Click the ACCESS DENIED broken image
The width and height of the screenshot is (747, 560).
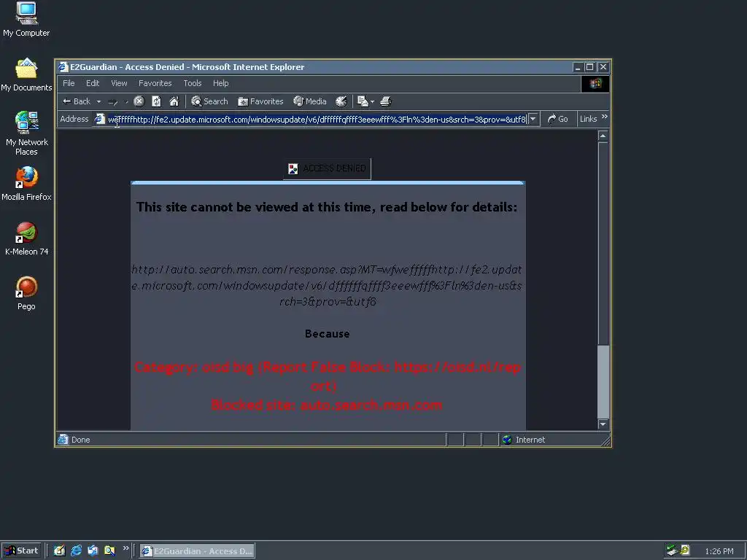[327, 168]
